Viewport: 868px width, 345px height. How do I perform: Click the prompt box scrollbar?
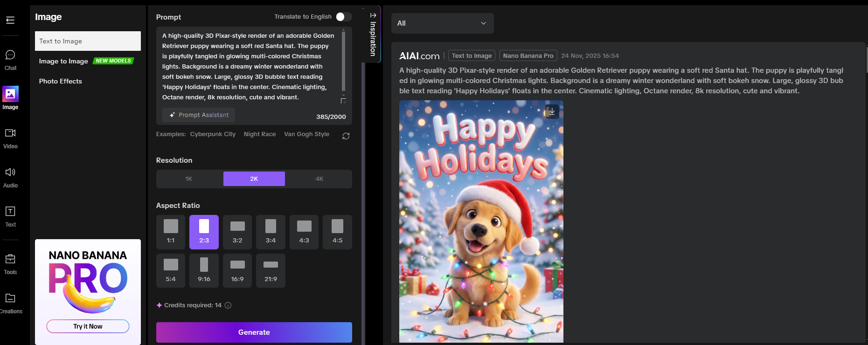344,61
